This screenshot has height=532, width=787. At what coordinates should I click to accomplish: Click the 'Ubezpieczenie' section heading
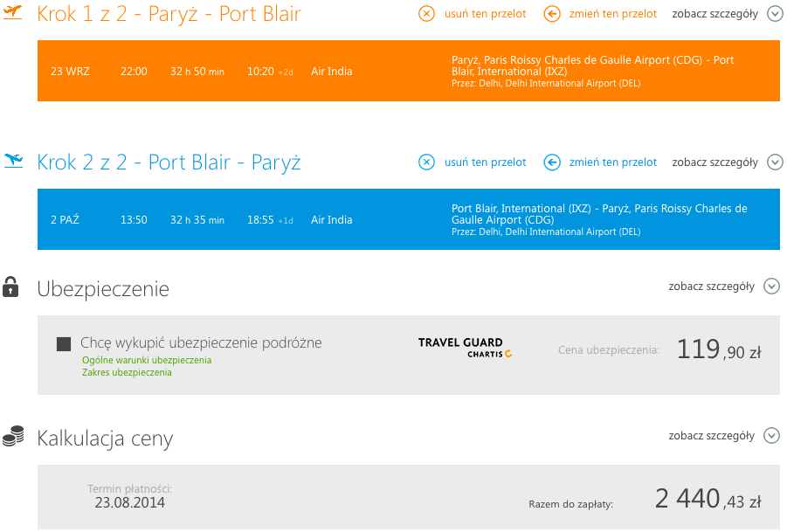(103, 289)
